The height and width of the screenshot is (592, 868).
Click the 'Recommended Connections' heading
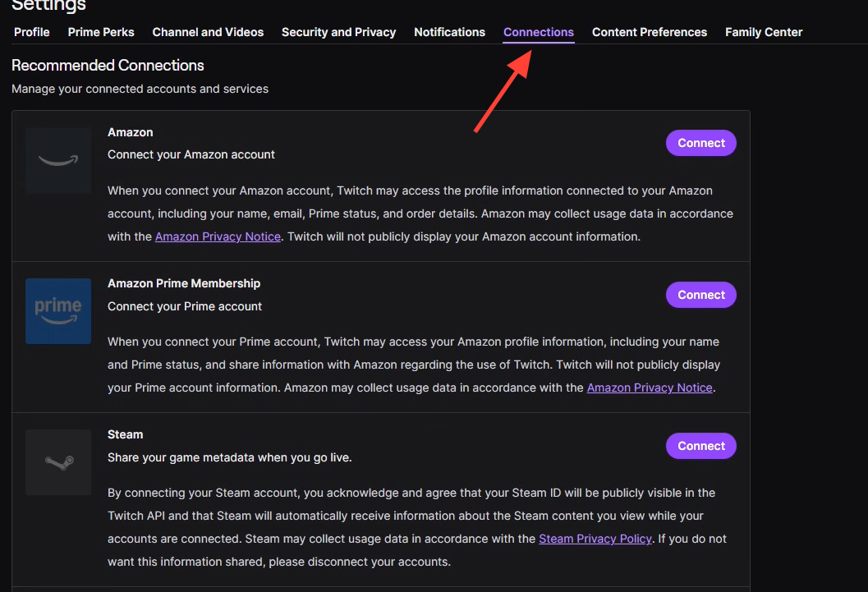[x=108, y=66]
